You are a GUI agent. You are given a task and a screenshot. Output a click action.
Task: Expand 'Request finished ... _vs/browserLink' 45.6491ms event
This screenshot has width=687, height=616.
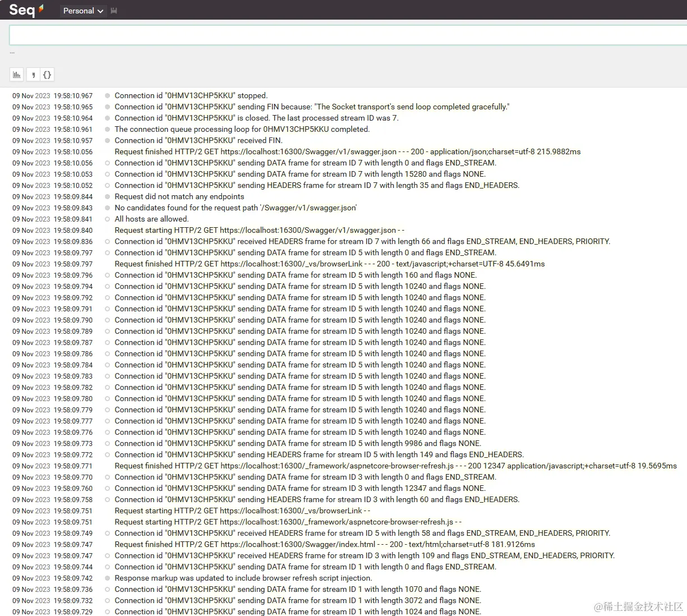click(330, 264)
